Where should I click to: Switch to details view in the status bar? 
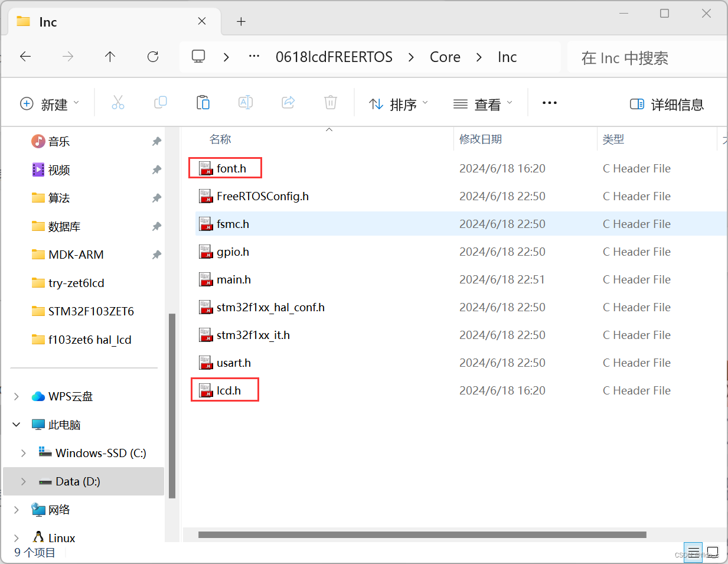693,553
